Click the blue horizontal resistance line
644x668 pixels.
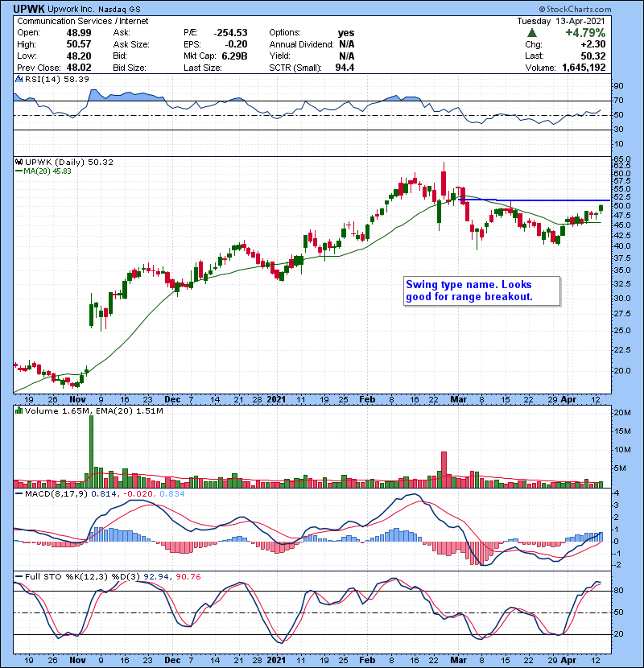click(534, 200)
